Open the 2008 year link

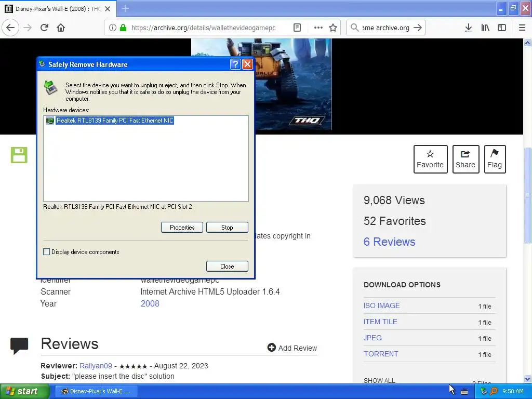coord(150,303)
